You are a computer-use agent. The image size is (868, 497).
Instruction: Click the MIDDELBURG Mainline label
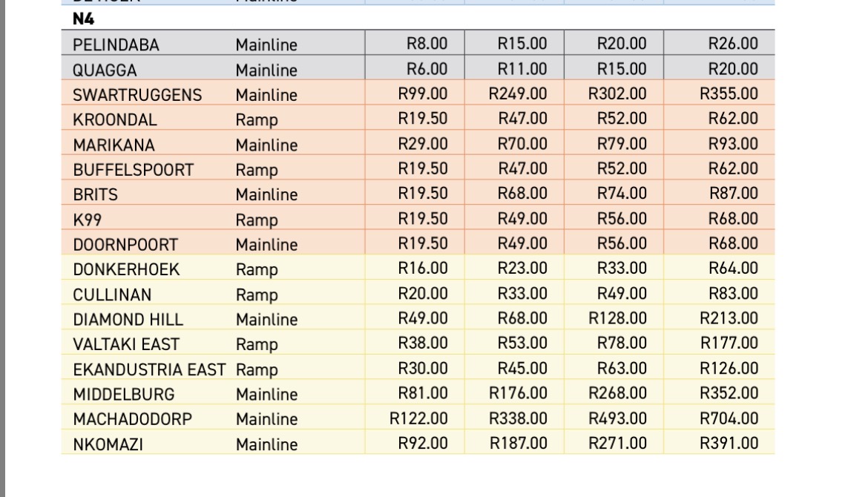(x=266, y=394)
